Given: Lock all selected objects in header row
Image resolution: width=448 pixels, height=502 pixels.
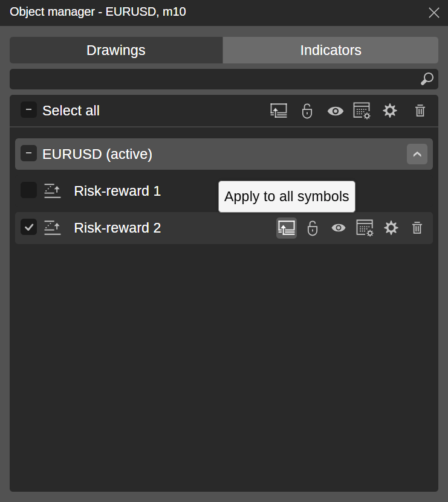Looking at the screenshot, I should (x=307, y=111).
